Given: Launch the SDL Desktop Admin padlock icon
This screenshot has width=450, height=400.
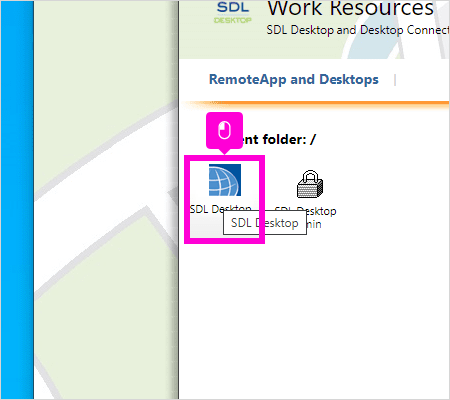Looking at the screenshot, I should click(x=310, y=184).
